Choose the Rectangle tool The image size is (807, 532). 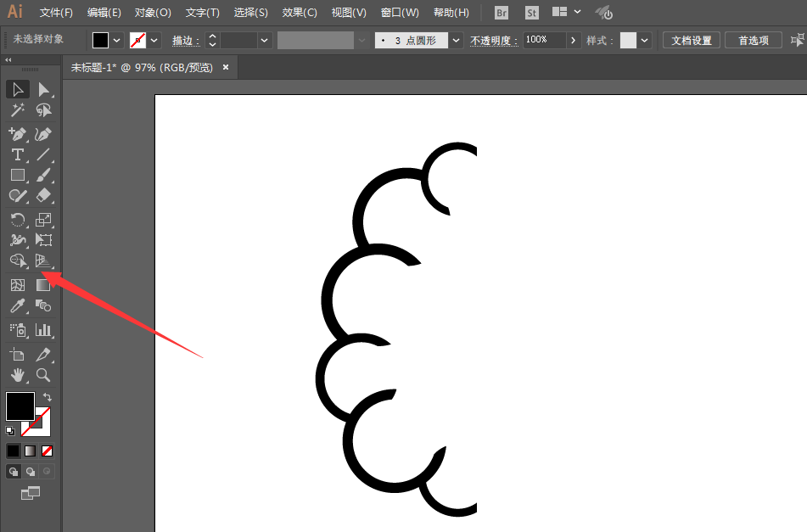pyautogui.click(x=18, y=175)
